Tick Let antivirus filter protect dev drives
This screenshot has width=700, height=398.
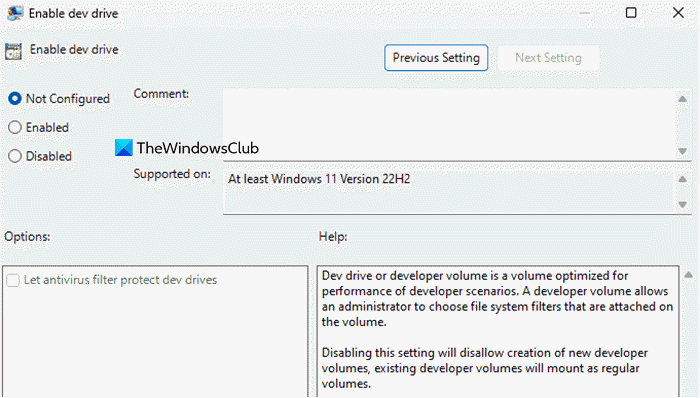pos(13,280)
